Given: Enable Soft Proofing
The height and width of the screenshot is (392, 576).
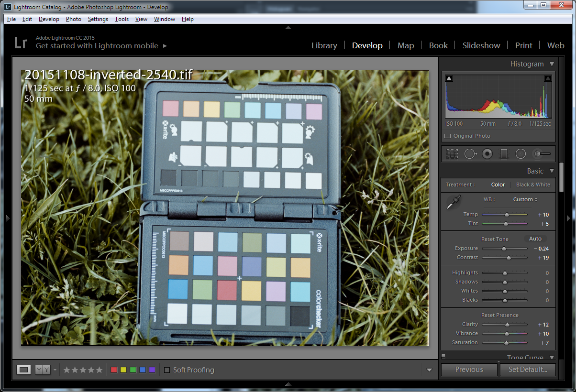Looking at the screenshot, I should 167,370.
